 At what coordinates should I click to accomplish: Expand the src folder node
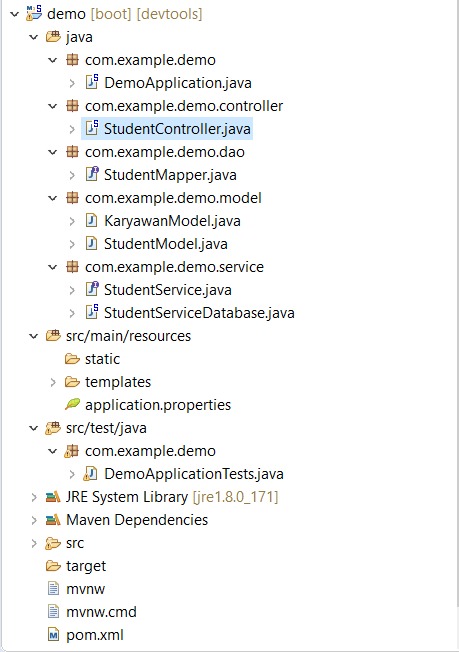34,543
